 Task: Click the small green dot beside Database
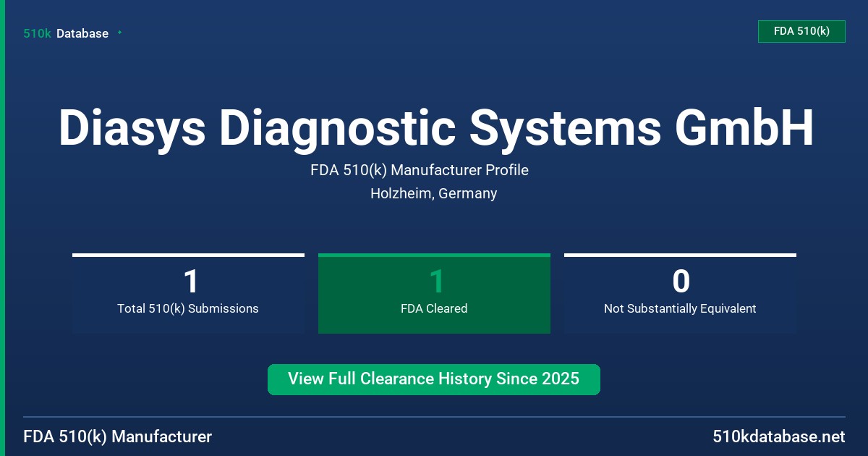tap(119, 33)
